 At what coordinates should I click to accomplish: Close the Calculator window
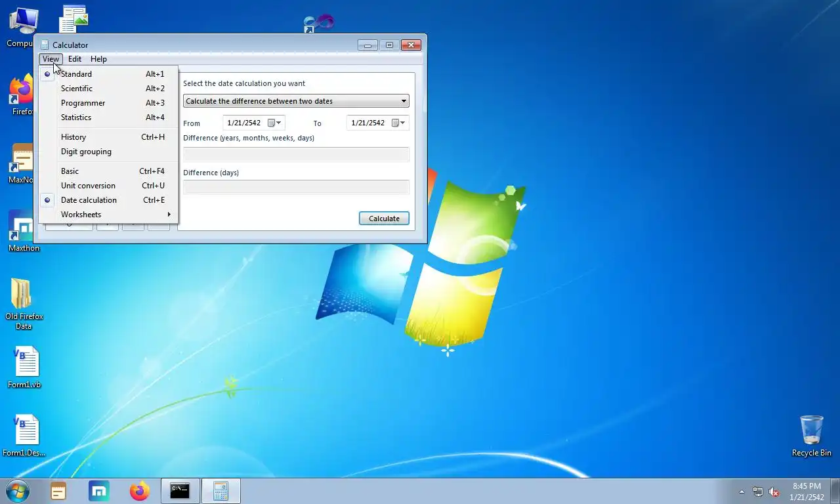(411, 45)
